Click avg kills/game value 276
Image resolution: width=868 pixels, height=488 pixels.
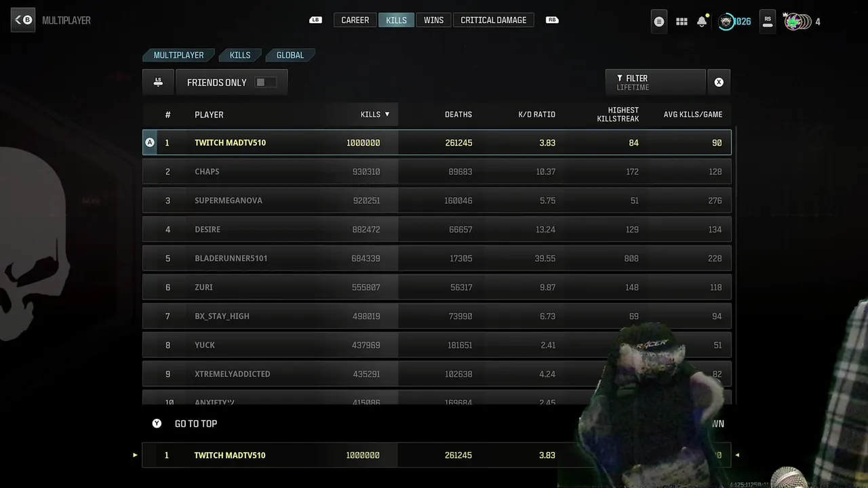(715, 201)
